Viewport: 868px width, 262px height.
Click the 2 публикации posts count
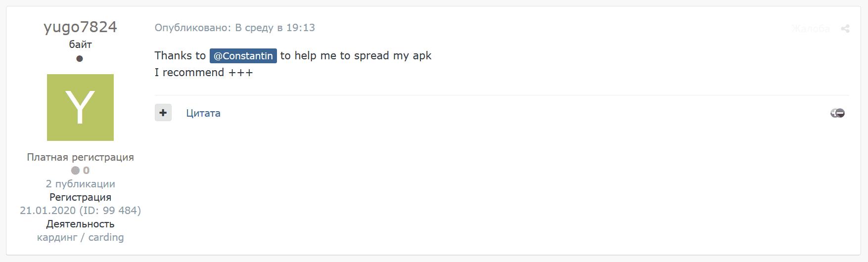(x=80, y=184)
